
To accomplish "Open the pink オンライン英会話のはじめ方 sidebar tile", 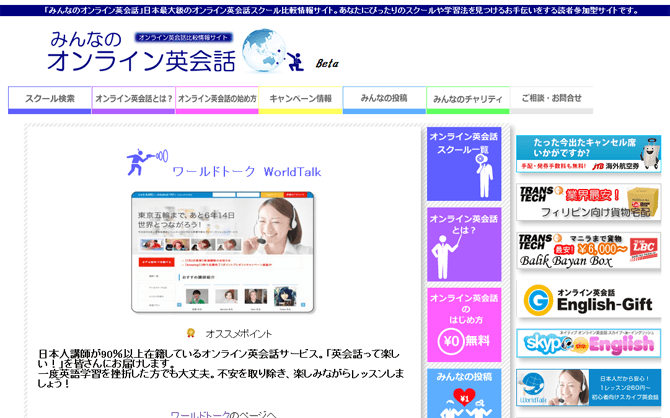I will pos(464,325).
